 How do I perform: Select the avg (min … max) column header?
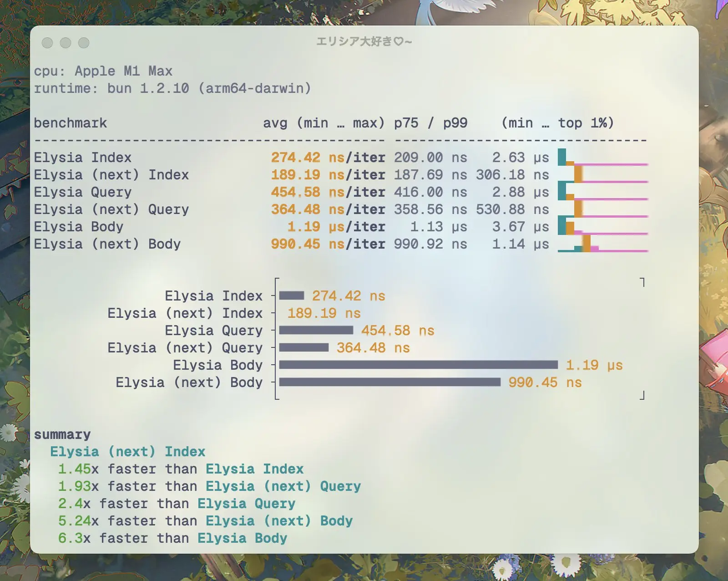tap(324, 122)
